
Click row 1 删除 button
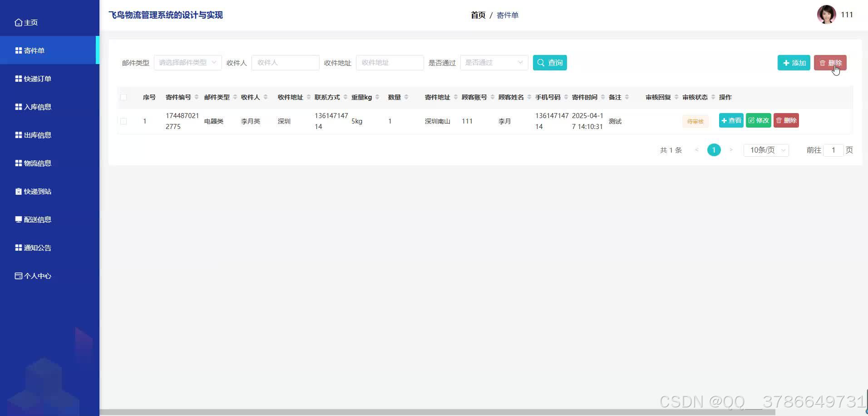[786, 120]
